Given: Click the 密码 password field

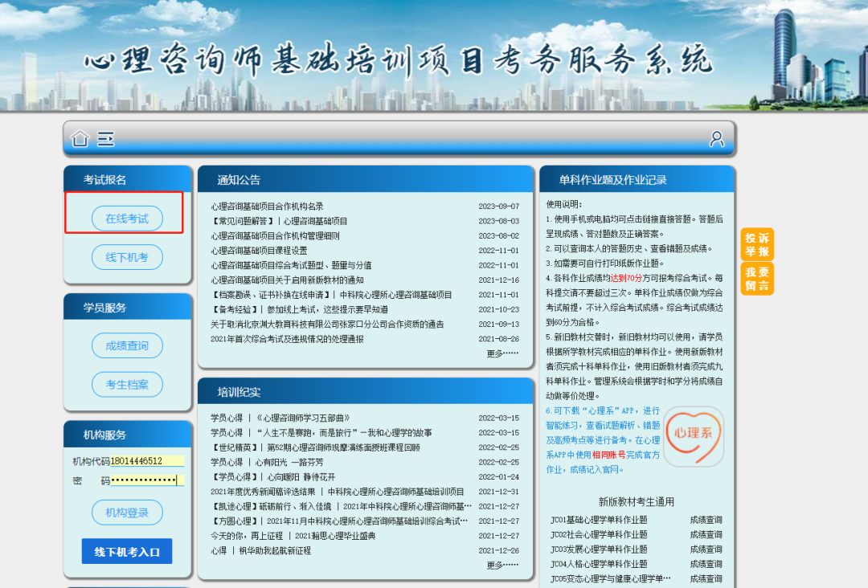Looking at the screenshot, I should click(x=147, y=480).
